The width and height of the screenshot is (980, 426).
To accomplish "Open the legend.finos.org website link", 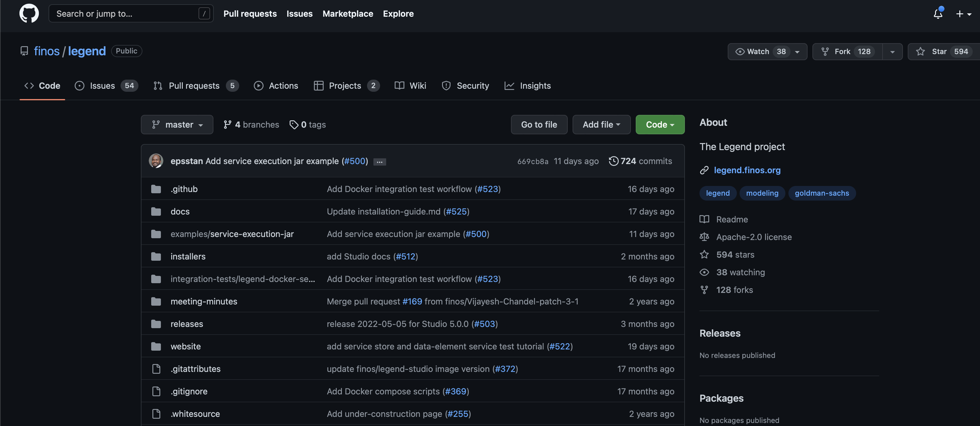I will tap(747, 170).
